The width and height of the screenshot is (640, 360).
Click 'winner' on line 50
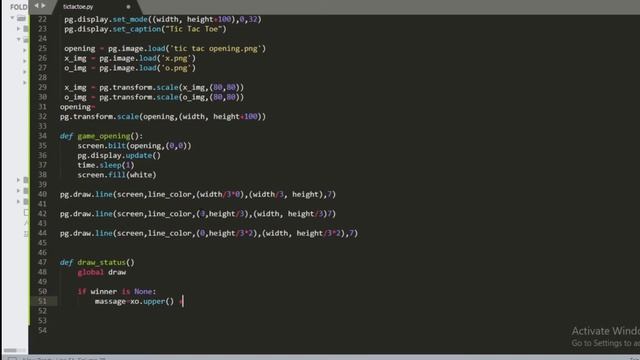104,291
